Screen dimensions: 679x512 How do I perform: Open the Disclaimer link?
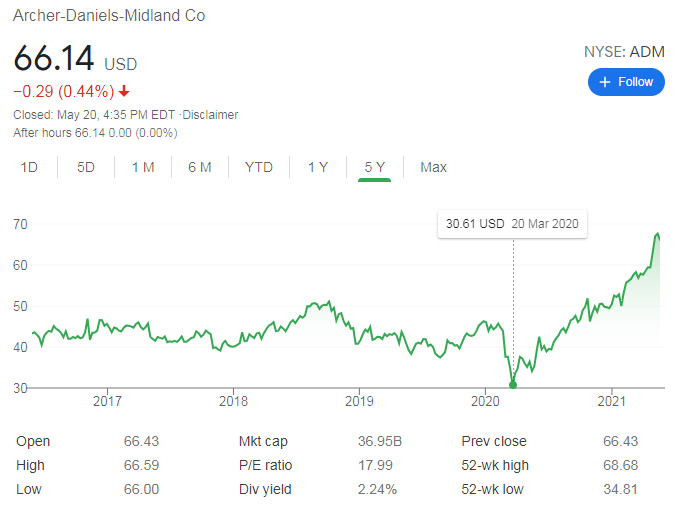(x=210, y=115)
